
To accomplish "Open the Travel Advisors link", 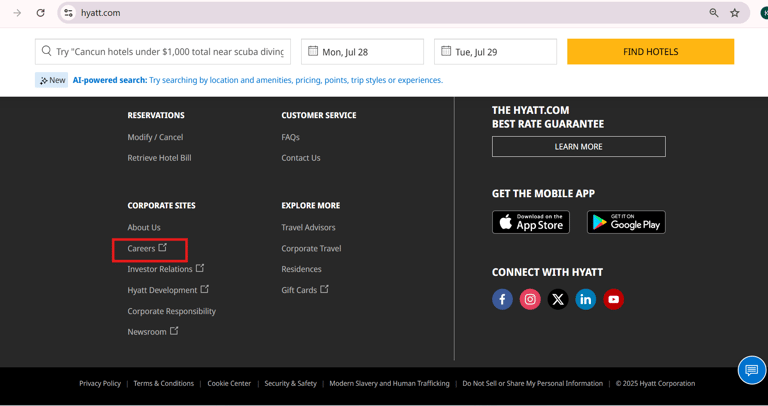I will (x=308, y=227).
